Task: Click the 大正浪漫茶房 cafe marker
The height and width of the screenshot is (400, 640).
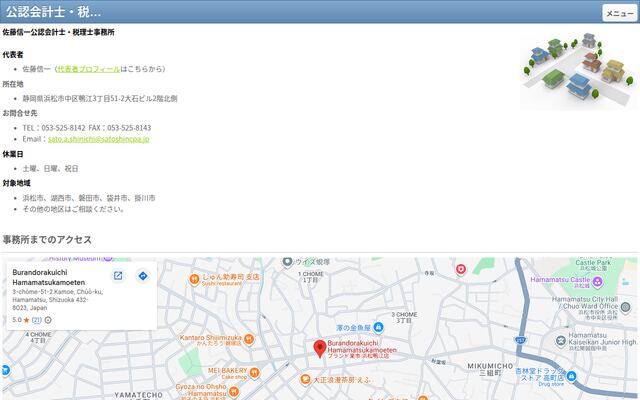Action: coord(305,380)
